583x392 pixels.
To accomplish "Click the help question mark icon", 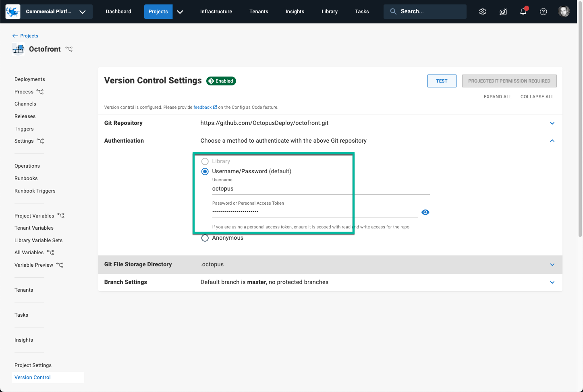I will [x=543, y=11].
